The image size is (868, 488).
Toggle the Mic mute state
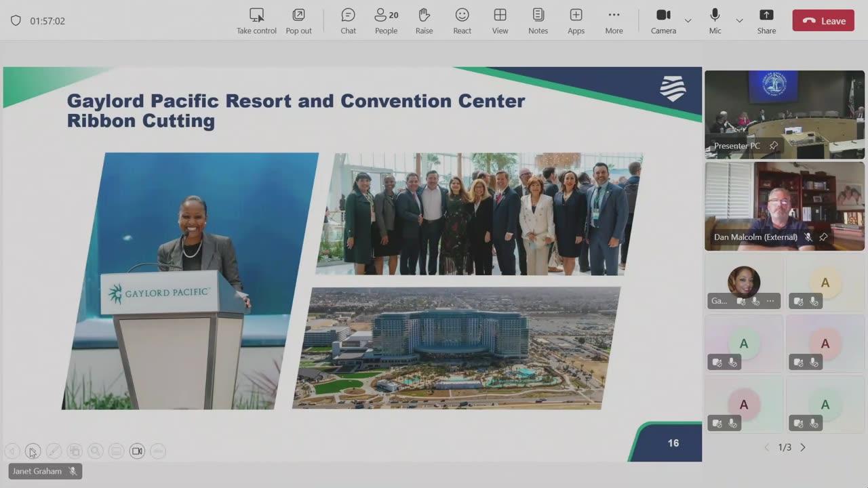(x=715, y=21)
